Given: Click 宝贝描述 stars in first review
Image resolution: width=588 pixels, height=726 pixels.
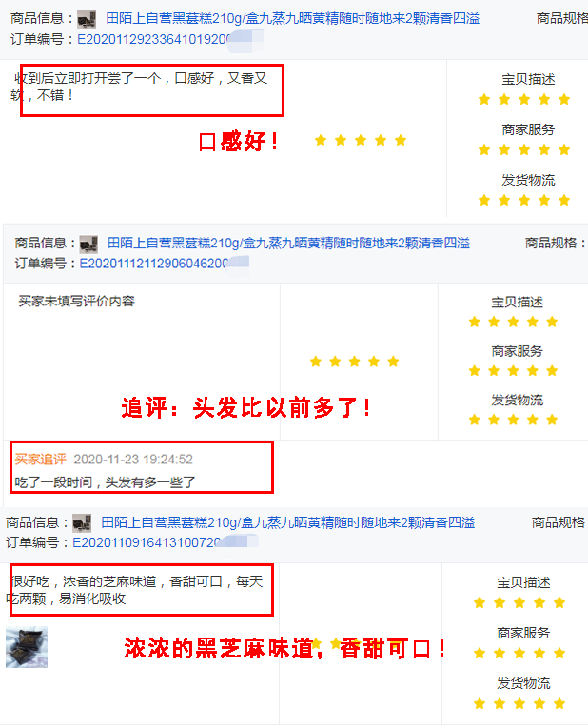Looking at the screenshot, I should (524, 99).
